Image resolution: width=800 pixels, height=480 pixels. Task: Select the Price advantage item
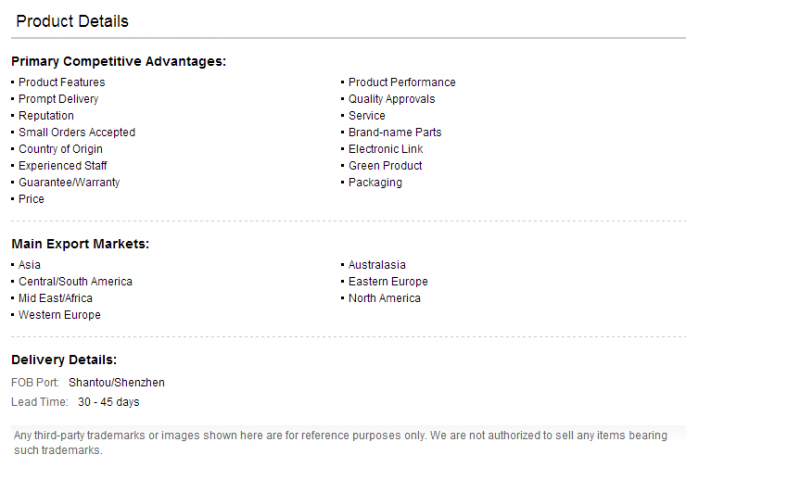click(32, 199)
